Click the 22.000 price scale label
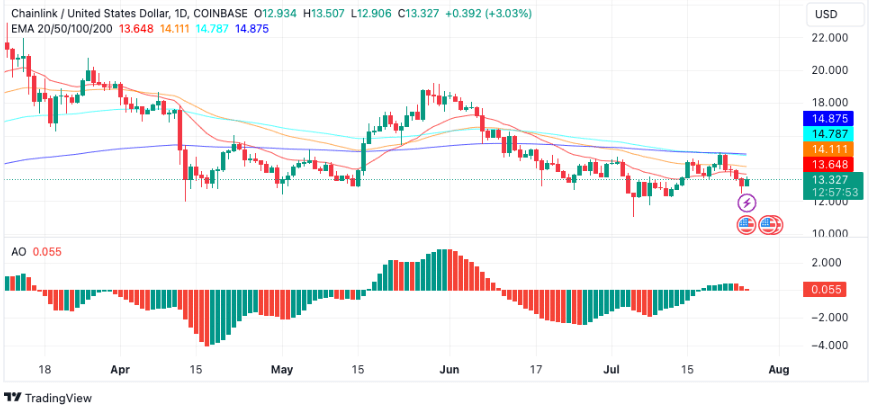 click(830, 38)
